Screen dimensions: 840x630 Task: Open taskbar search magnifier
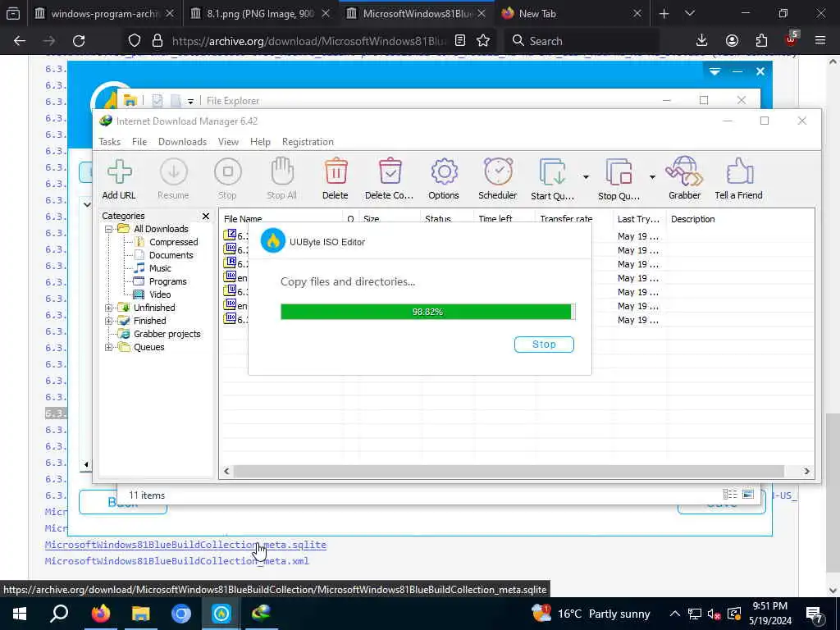click(59, 614)
